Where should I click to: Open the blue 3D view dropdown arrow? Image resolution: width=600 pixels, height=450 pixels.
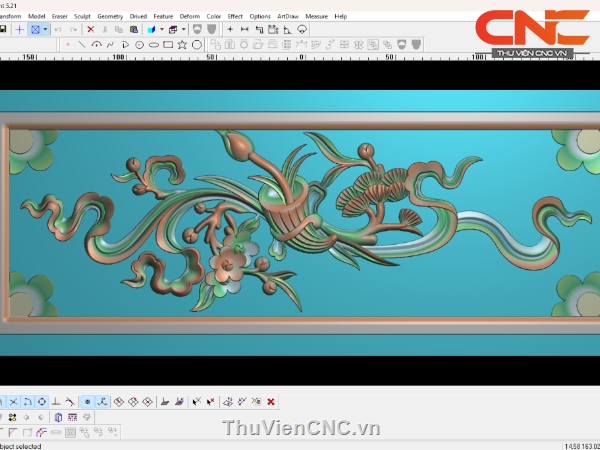(162, 30)
